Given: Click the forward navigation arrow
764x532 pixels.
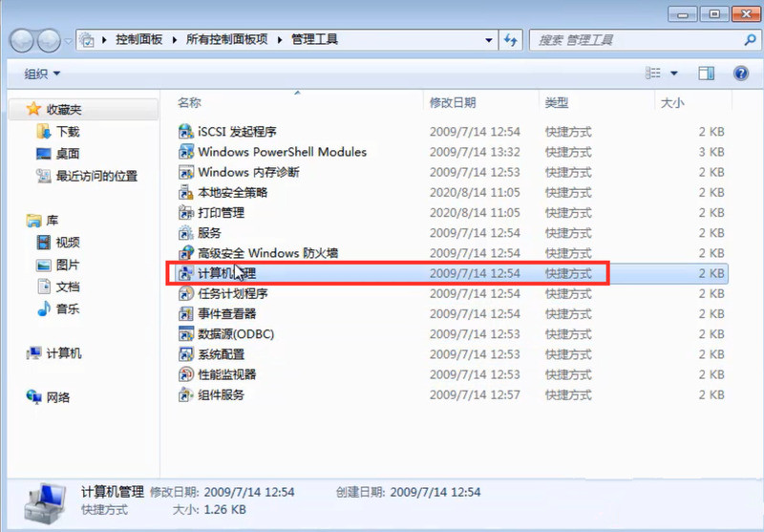Looking at the screenshot, I should (49, 40).
